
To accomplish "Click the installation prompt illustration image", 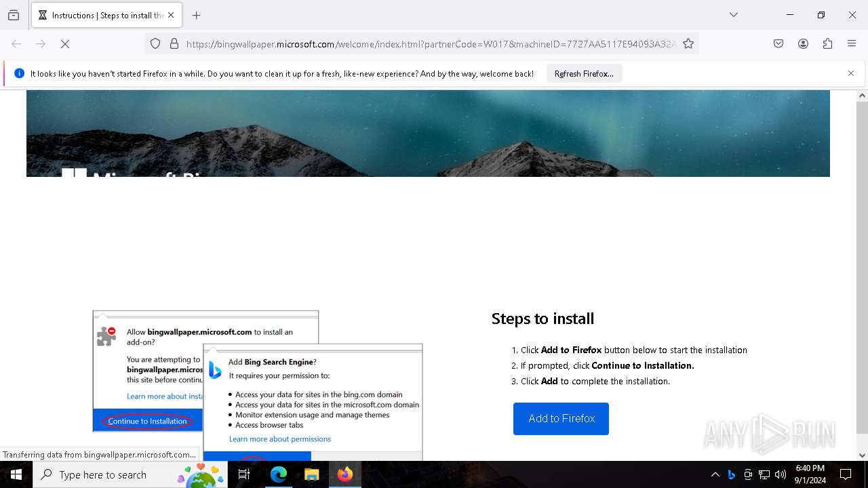I will click(258, 386).
